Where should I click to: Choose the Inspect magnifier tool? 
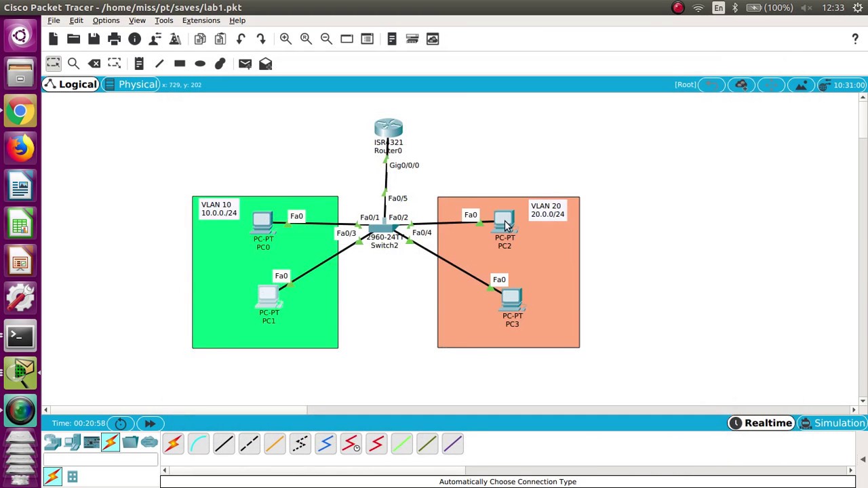[x=73, y=63]
